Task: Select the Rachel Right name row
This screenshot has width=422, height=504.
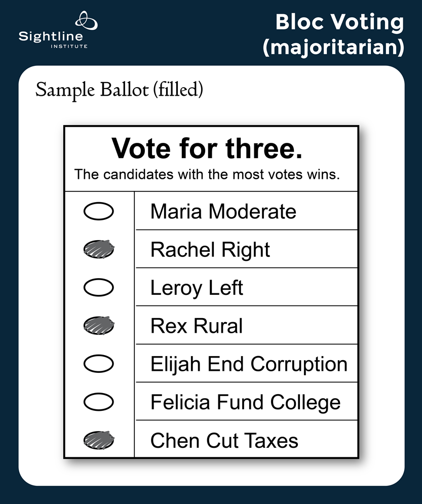Action: [x=210, y=250]
